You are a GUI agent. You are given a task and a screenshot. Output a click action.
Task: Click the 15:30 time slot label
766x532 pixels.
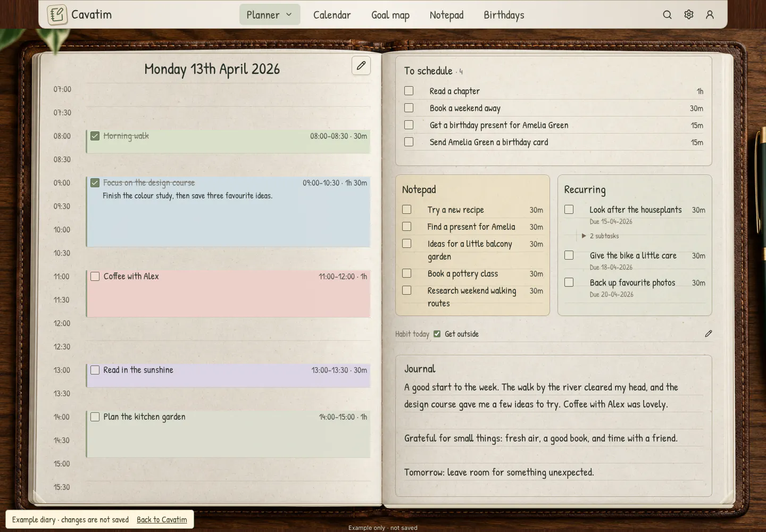pyautogui.click(x=62, y=487)
